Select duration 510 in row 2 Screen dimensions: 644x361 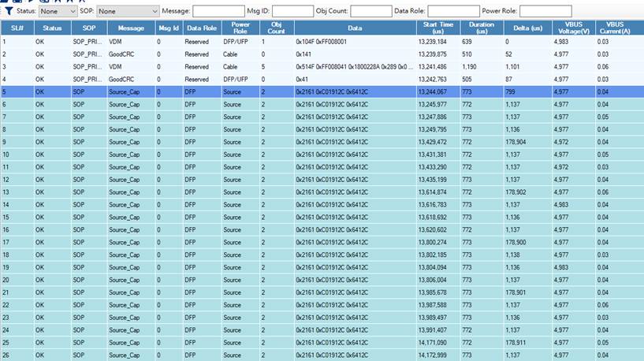[x=467, y=54]
